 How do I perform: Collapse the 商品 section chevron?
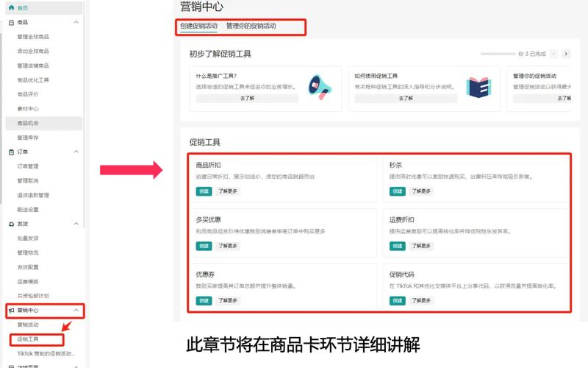76,23
